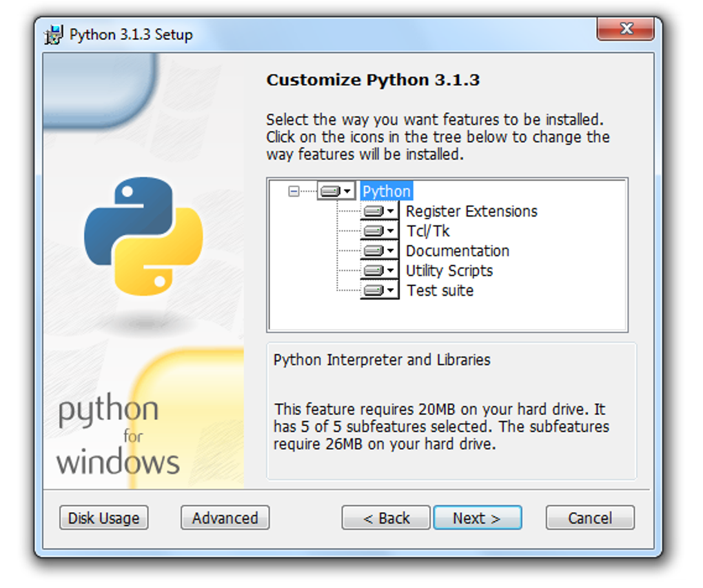
Task: Open install options dropdown for Register Extensions
Action: click(379, 211)
